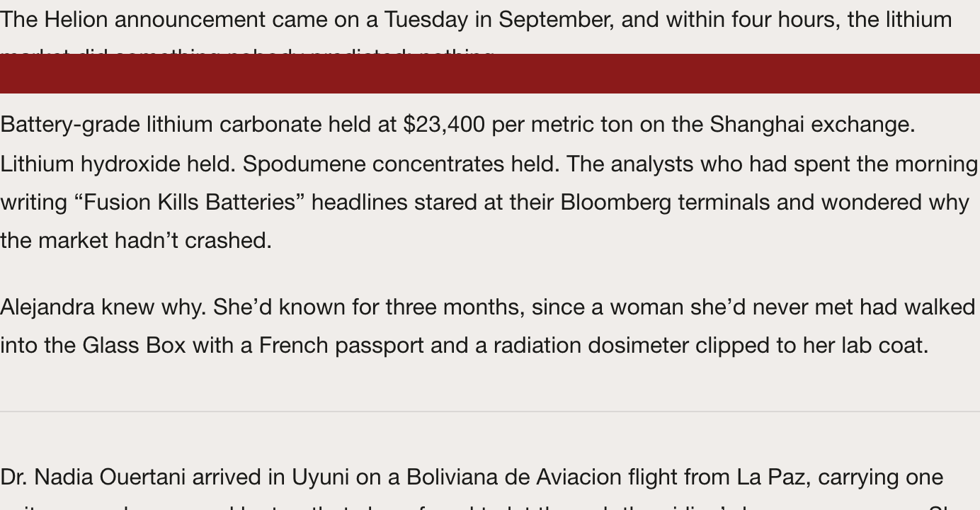The width and height of the screenshot is (980, 510).
Task: Click the dark red banner bar
Action: 490,74
